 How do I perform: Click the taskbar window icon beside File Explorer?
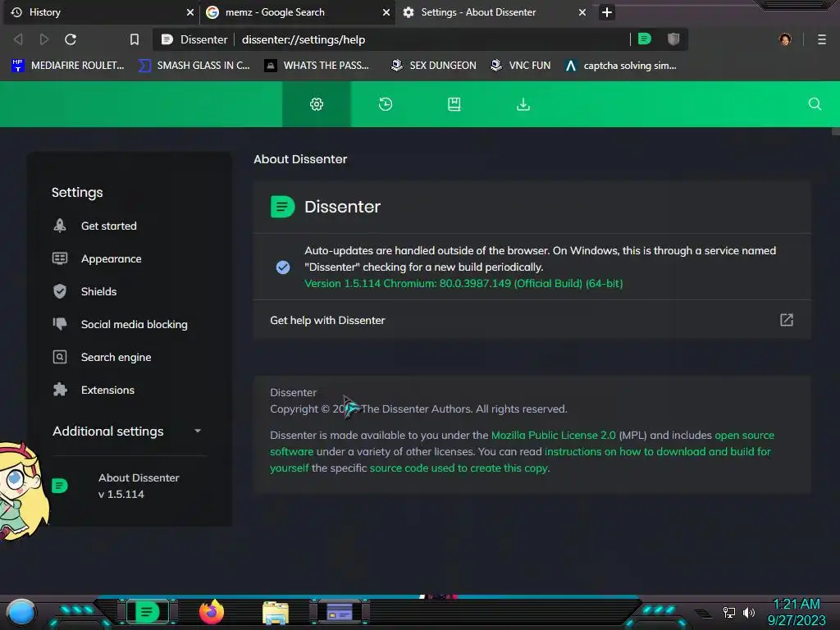click(x=339, y=612)
